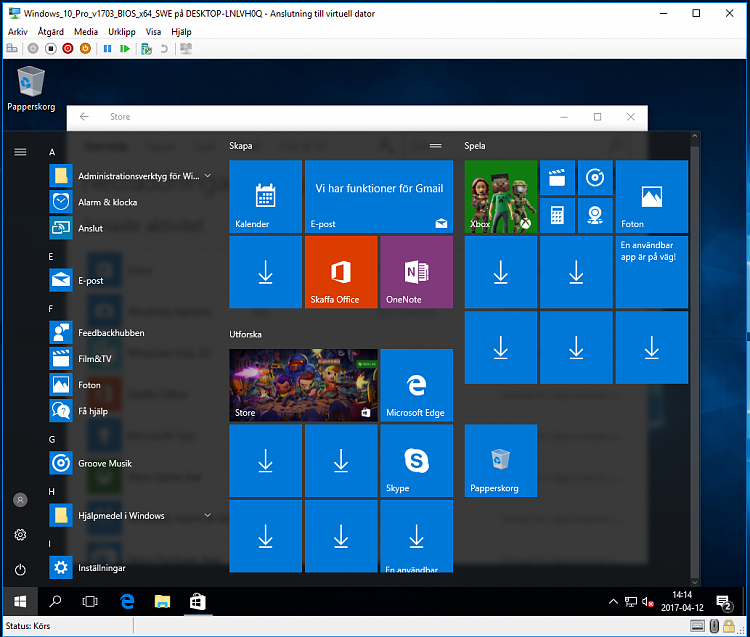The image size is (750, 637).
Task: Open Film&TV from the app list
Action: [x=132, y=359]
